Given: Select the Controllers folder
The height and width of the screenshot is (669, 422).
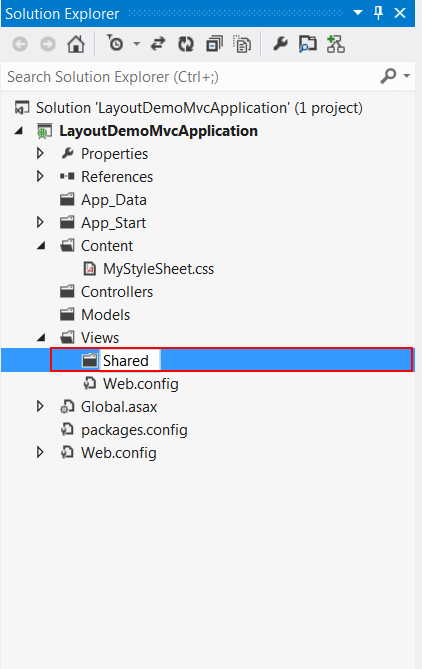Looking at the screenshot, I should click(x=117, y=292).
